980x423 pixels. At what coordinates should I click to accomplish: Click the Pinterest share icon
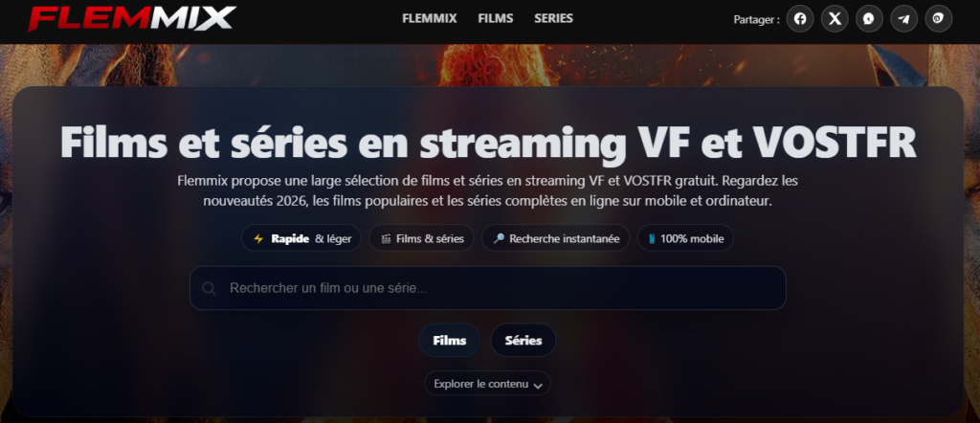[938, 19]
